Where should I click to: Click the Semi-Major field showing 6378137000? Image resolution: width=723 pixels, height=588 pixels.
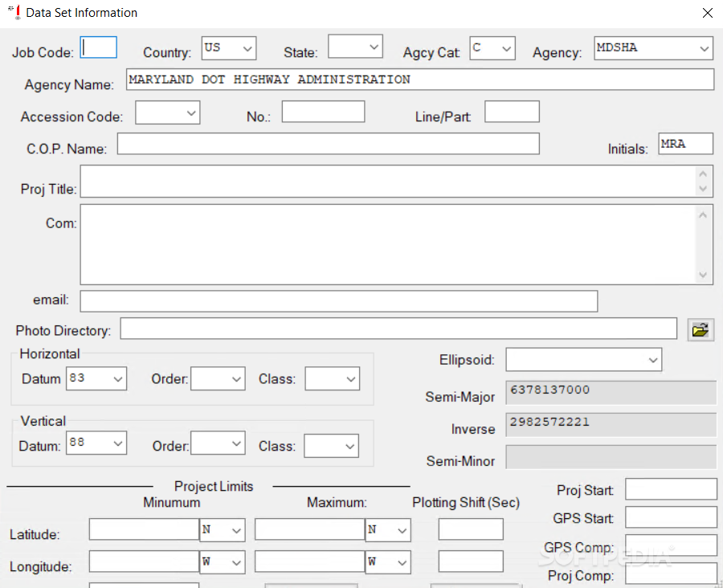point(611,393)
